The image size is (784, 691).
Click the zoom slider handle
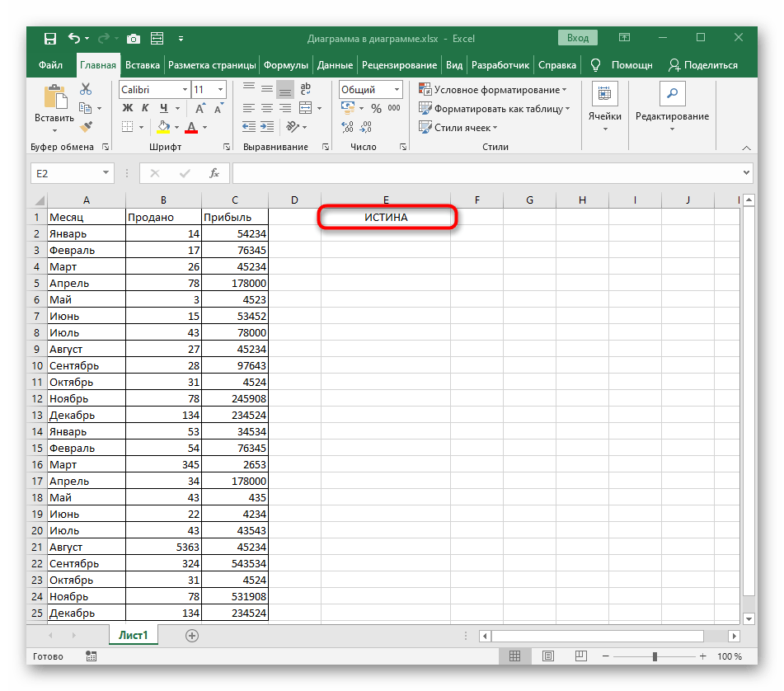pos(655,656)
